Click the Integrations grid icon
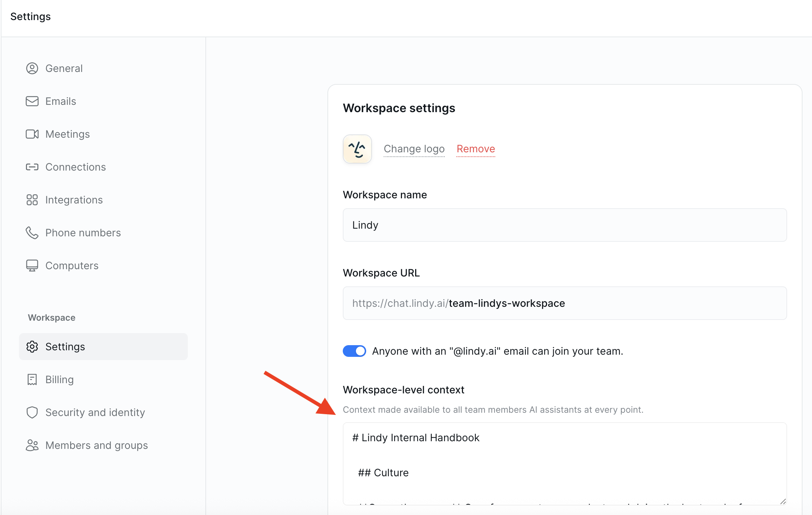This screenshot has height=515, width=812. pyautogui.click(x=32, y=200)
